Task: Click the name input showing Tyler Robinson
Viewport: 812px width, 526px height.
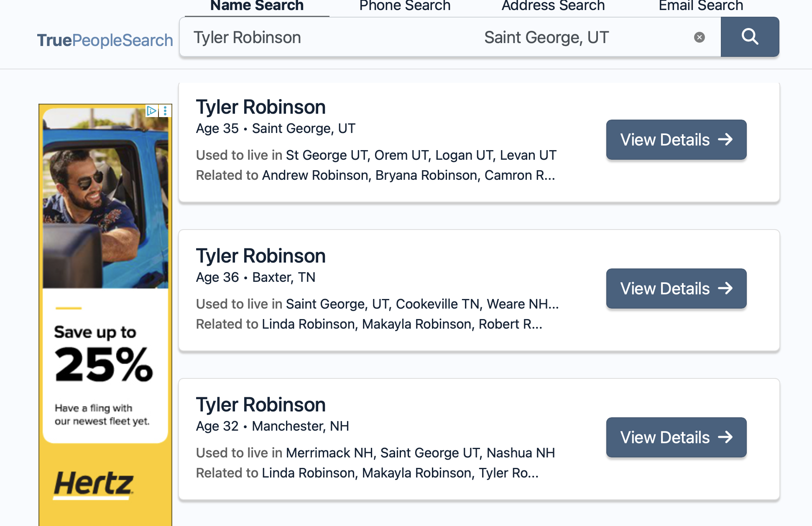Action: coord(326,38)
